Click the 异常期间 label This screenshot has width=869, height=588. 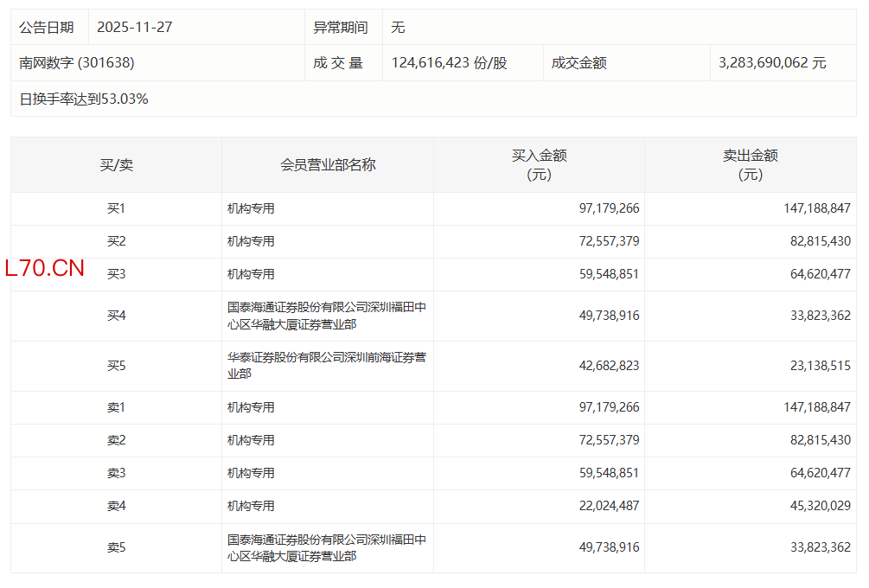pos(340,27)
